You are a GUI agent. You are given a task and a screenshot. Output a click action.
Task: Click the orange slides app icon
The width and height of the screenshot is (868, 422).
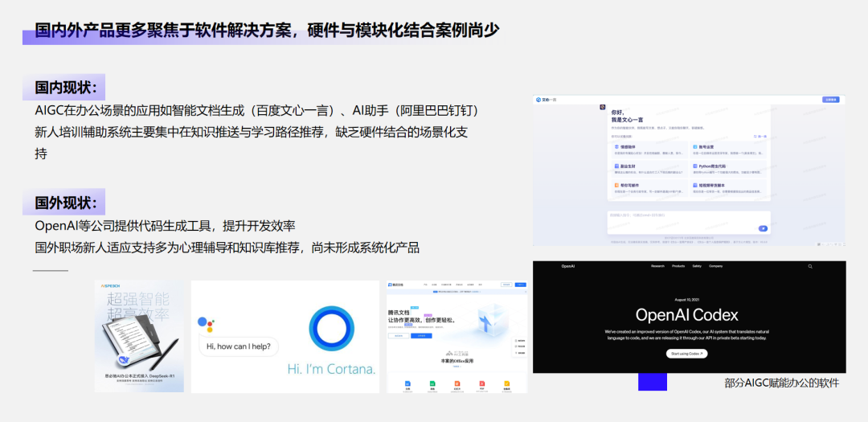click(x=457, y=383)
